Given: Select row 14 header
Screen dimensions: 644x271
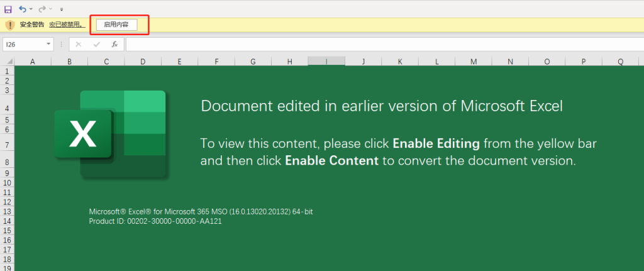Looking at the screenshot, I should [8, 221].
